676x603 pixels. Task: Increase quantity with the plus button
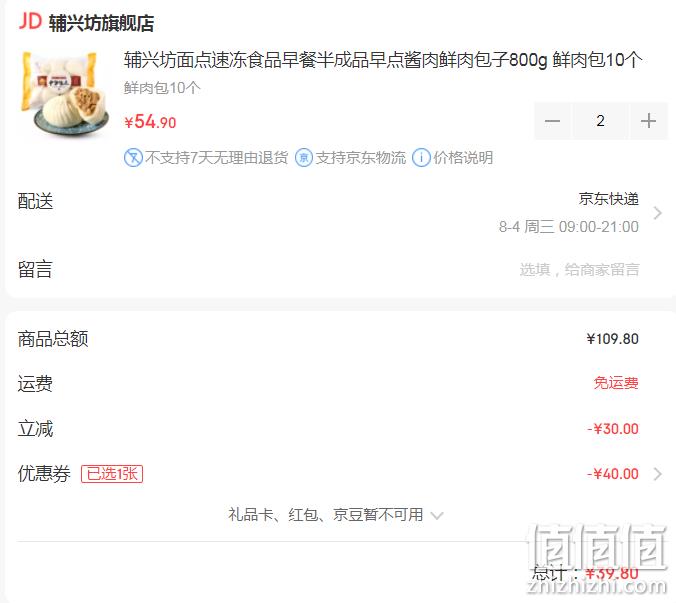click(x=648, y=121)
